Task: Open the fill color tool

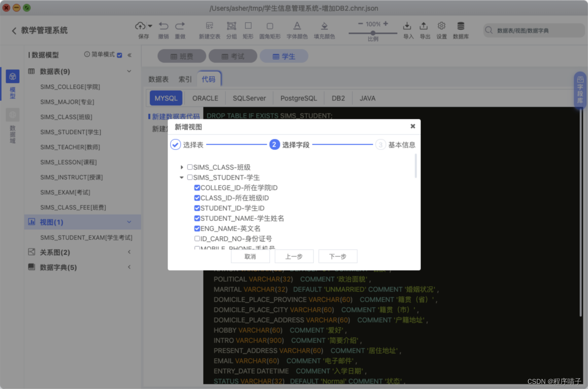Action: (324, 26)
